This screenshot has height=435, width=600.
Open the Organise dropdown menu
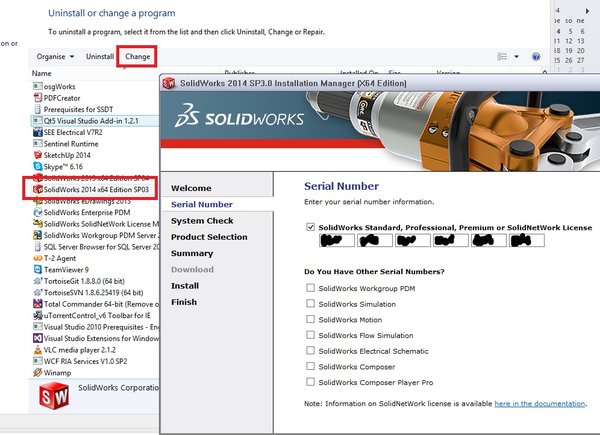point(55,57)
